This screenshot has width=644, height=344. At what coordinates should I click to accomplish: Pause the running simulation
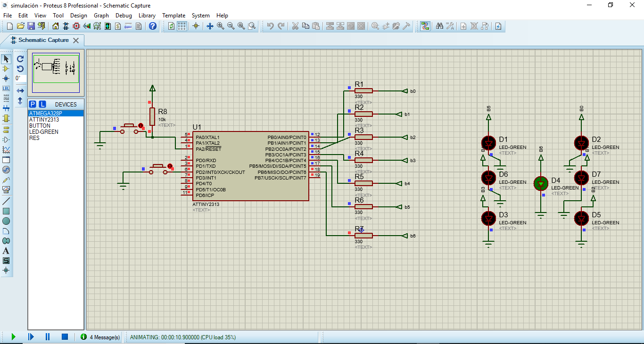[48, 336]
